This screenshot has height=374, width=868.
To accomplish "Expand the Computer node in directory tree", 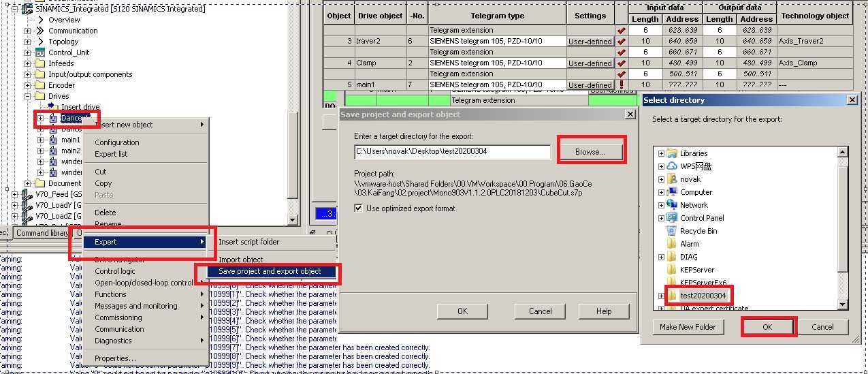I will [x=661, y=192].
